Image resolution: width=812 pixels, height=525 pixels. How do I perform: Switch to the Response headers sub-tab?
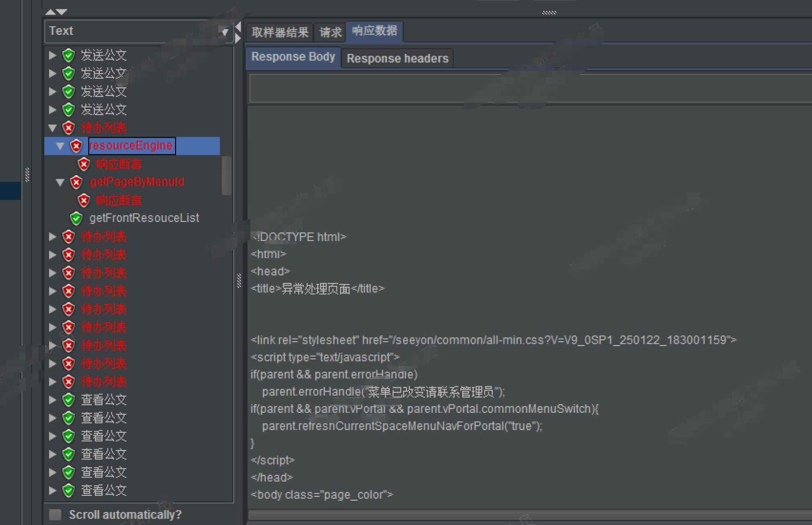tap(397, 58)
